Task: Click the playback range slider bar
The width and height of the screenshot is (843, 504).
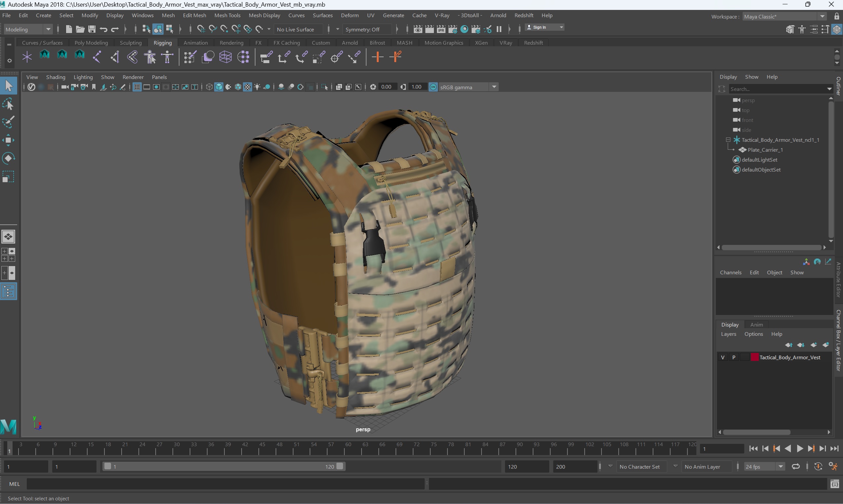Action: coord(224,466)
